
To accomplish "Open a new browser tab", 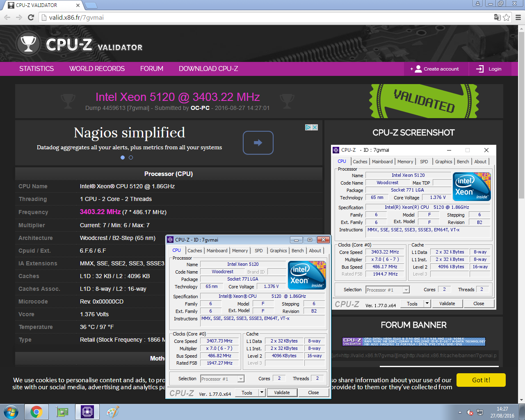I will [91, 5].
